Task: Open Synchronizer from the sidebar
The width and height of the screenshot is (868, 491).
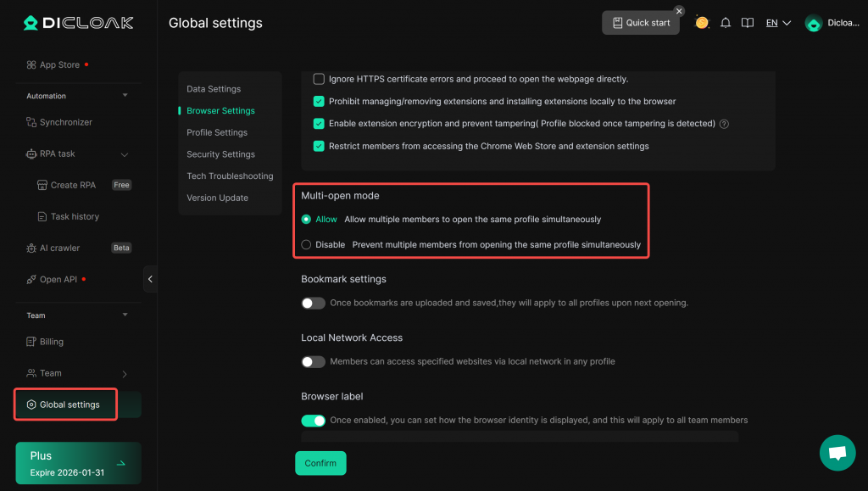Action: pyautogui.click(x=65, y=122)
